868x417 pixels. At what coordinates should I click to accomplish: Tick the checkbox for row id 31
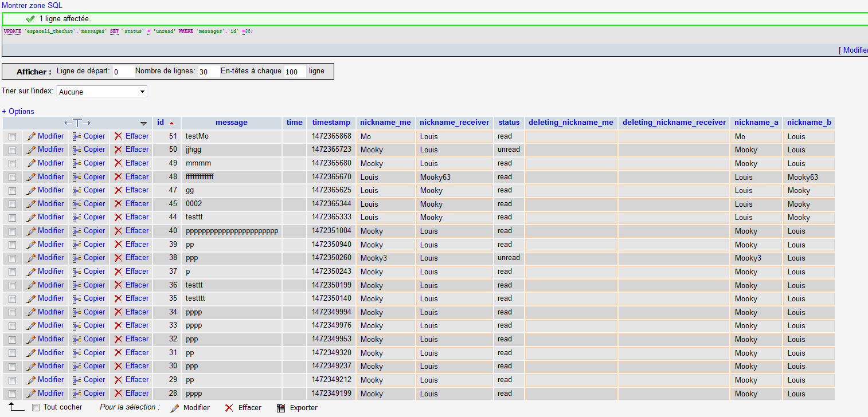click(12, 353)
